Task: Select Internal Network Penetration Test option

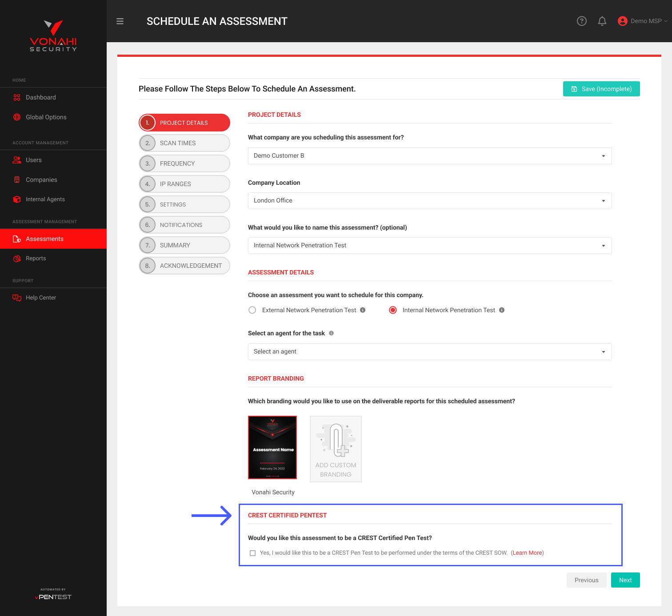Action: pyautogui.click(x=392, y=310)
